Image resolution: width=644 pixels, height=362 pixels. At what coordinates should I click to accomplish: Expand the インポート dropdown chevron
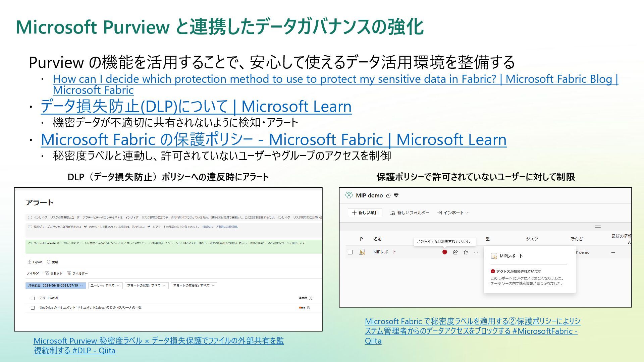click(x=467, y=213)
